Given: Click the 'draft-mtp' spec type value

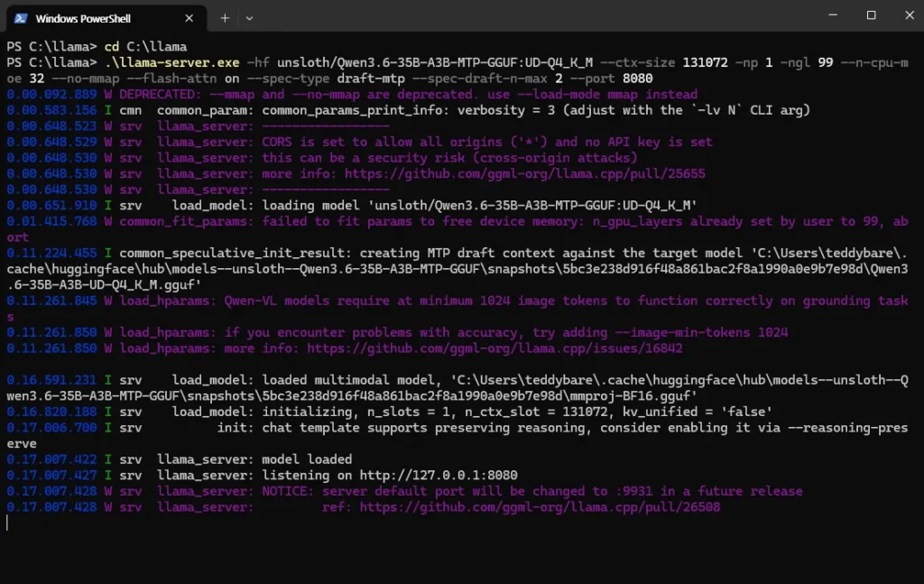Looking at the screenshot, I should [371, 79].
